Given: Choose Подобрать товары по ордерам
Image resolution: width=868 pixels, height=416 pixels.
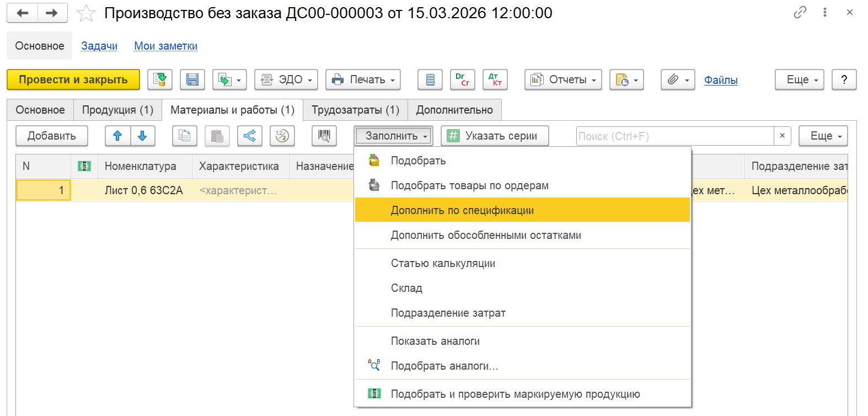Looking at the screenshot, I should pyautogui.click(x=522, y=185).
